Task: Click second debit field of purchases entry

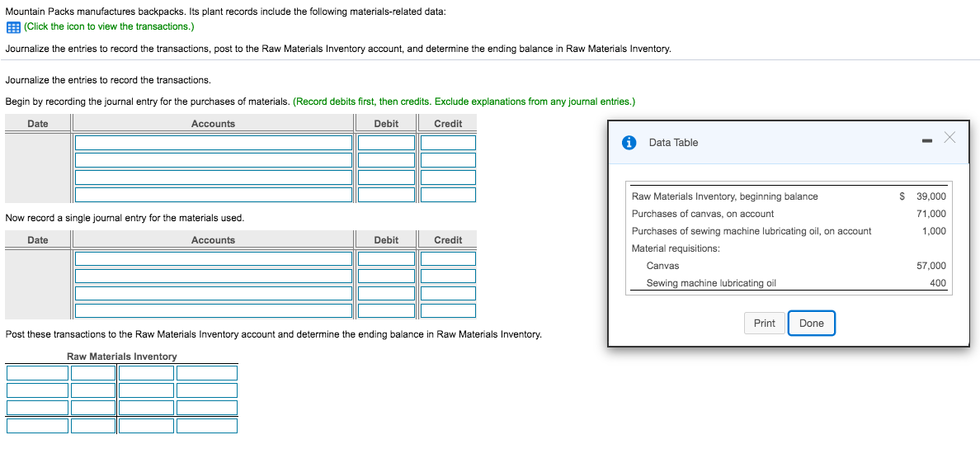Action: click(386, 160)
